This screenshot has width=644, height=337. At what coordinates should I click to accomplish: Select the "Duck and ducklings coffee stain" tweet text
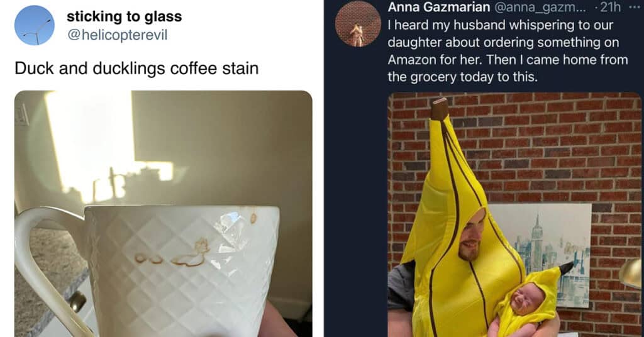click(136, 68)
